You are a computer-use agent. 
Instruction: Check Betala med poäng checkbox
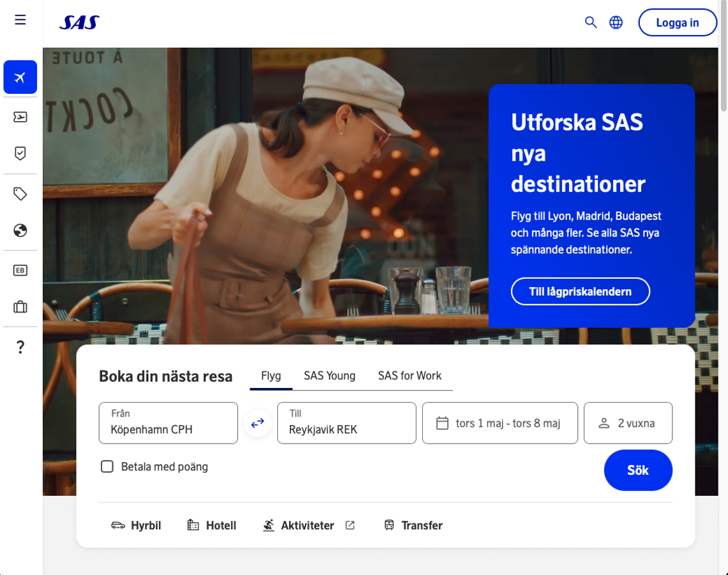(107, 467)
